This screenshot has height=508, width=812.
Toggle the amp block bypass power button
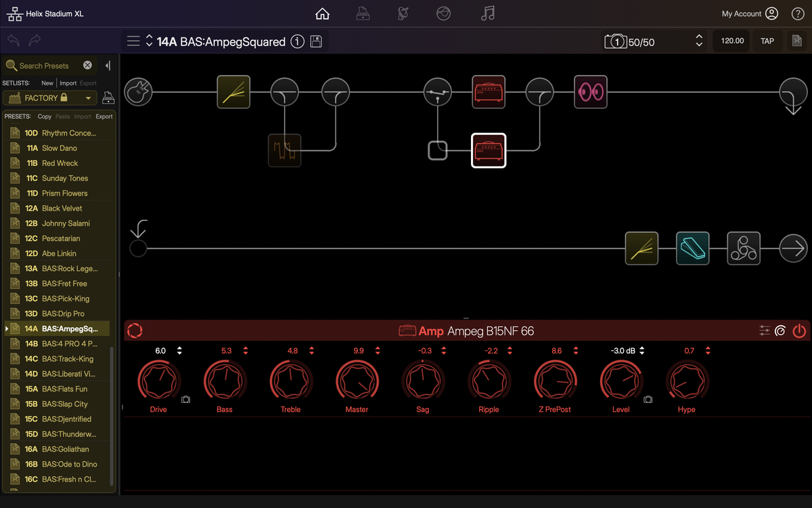(799, 331)
